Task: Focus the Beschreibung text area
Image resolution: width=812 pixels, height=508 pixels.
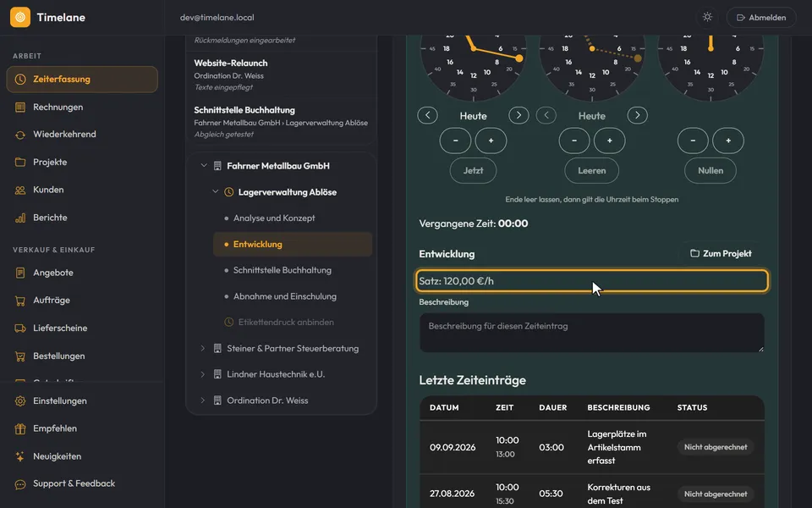Action: [591, 333]
